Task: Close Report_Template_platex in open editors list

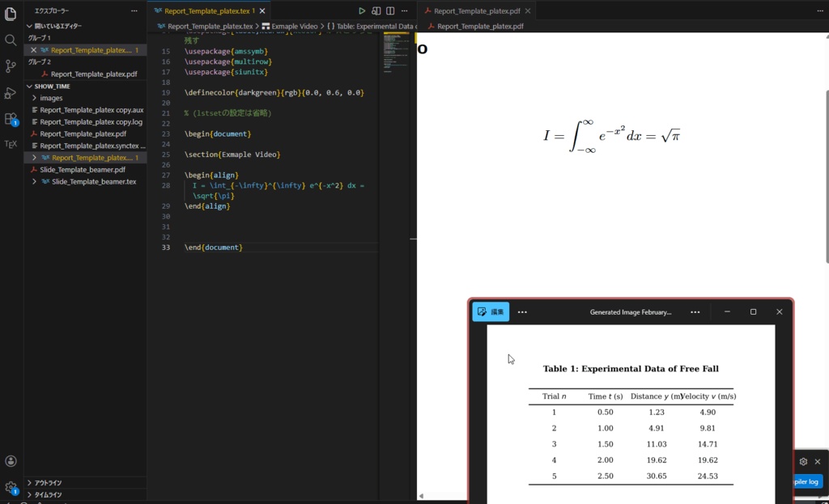Action: pos(34,50)
